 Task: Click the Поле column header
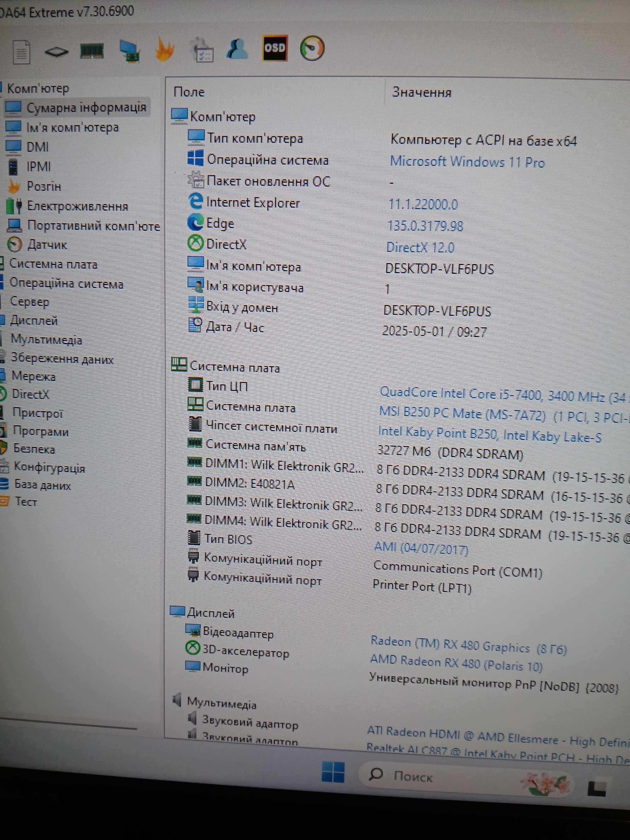pos(189,92)
